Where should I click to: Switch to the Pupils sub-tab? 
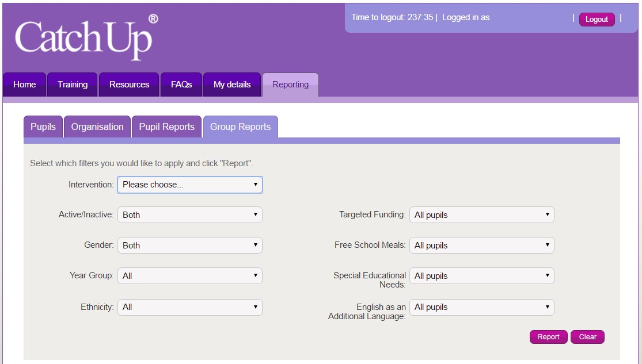click(43, 127)
